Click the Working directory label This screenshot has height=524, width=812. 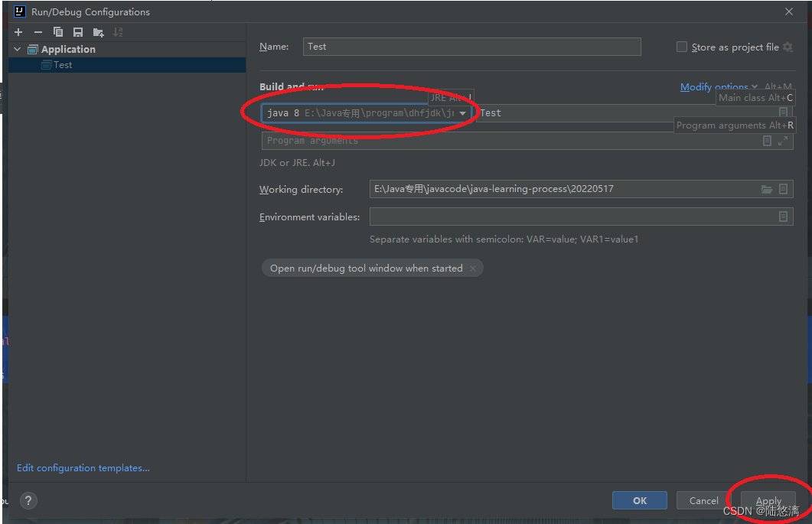coord(301,189)
